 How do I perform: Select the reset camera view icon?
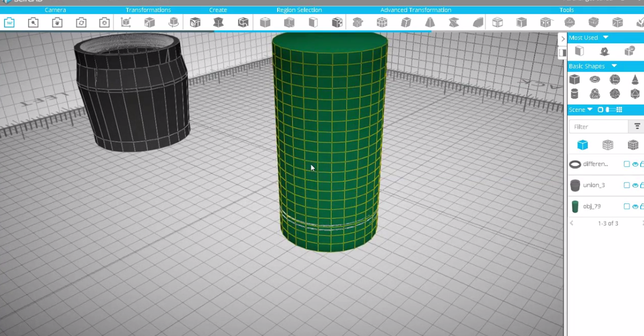click(9, 22)
